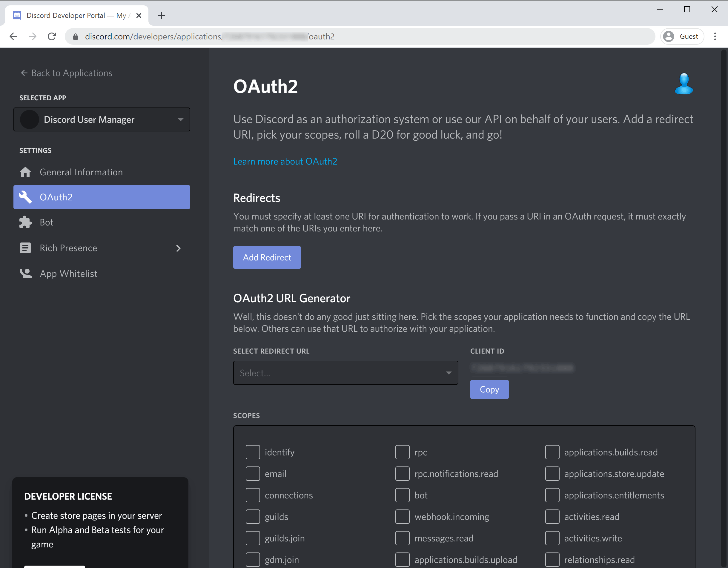Toggle the guilds.join scope checkbox
The height and width of the screenshot is (568, 728).
coord(253,538)
